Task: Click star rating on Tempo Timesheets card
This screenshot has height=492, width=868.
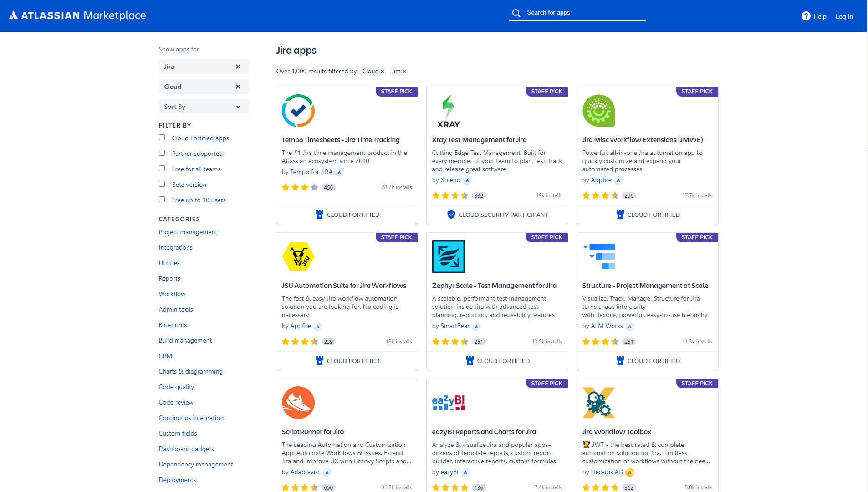Action: pos(300,187)
